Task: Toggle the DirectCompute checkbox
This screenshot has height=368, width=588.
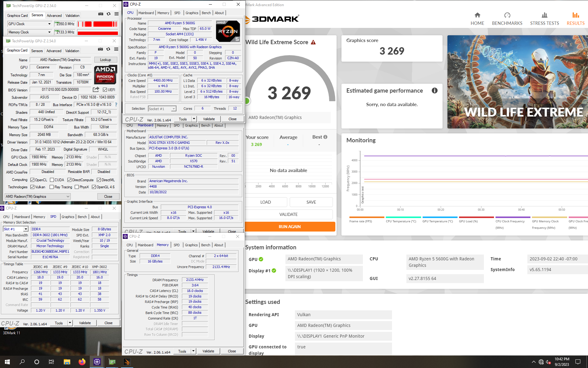Action: 70,180
